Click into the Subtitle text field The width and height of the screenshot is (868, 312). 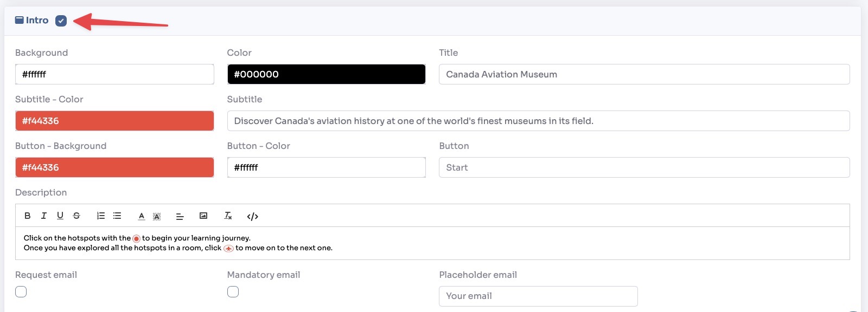(x=539, y=121)
